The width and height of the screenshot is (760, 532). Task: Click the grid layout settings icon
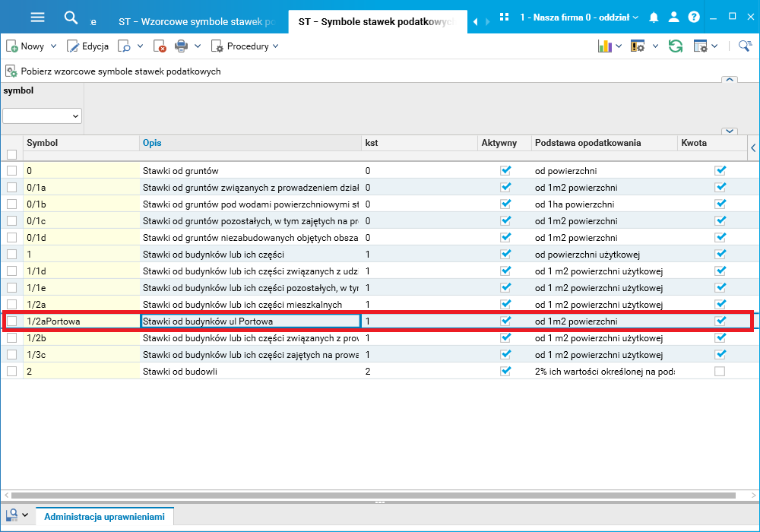pos(701,46)
